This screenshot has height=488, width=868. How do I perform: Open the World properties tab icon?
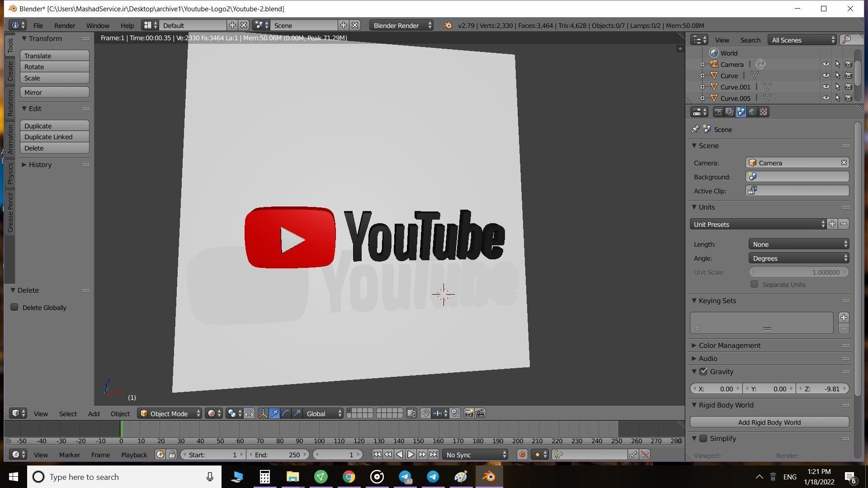pos(752,112)
